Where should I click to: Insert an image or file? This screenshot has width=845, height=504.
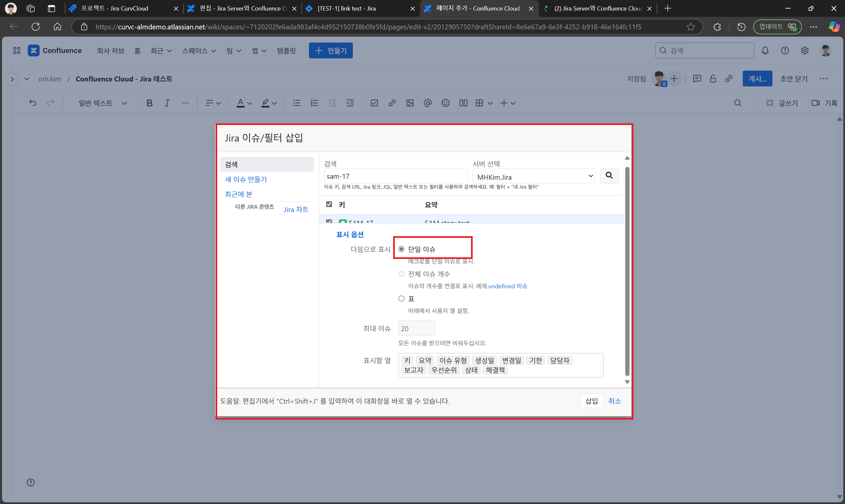click(x=410, y=103)
